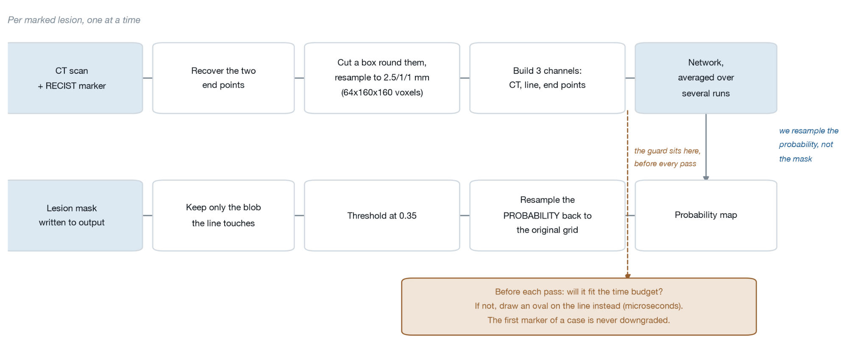Select the Cut a box round them node
868x359 pixels.
click(x=382, y=78)
